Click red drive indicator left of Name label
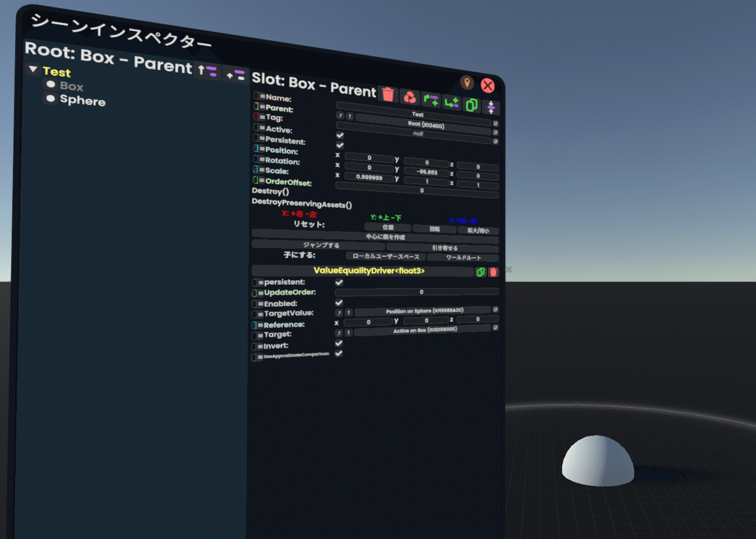This screenshot has width=756, height=539. 256,96
